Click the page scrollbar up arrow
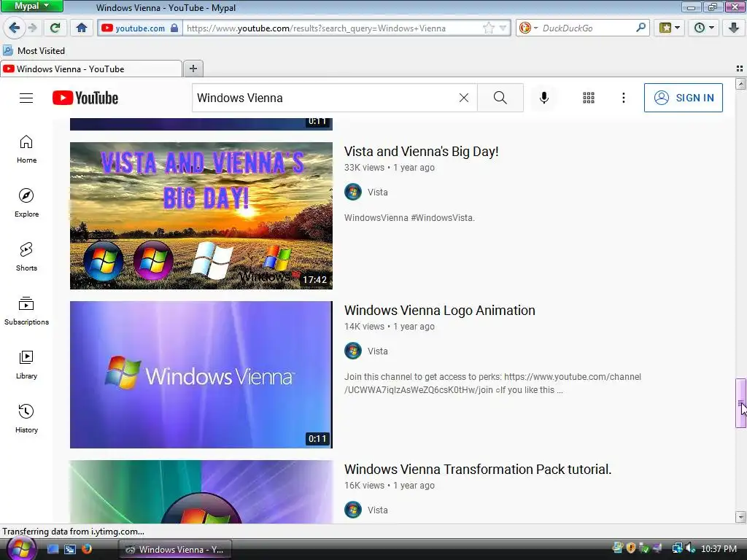The height and width of the screenshot is (560, 747). tap(740, 85)
